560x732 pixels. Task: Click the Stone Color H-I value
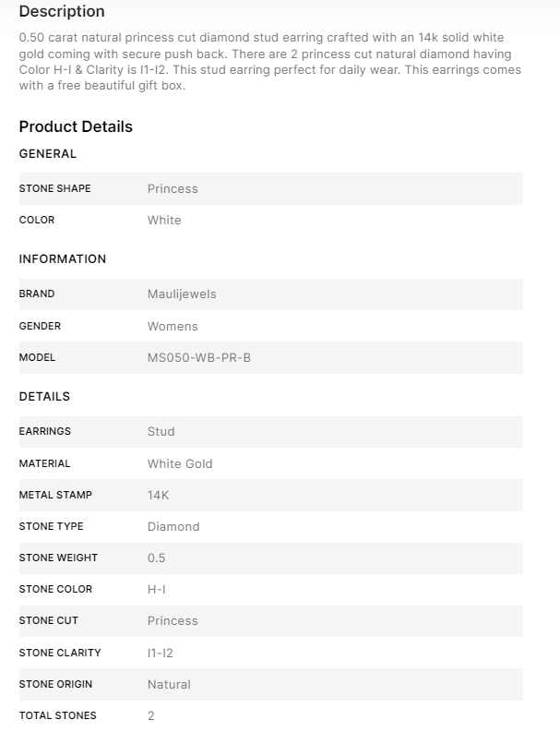[157, 589]
